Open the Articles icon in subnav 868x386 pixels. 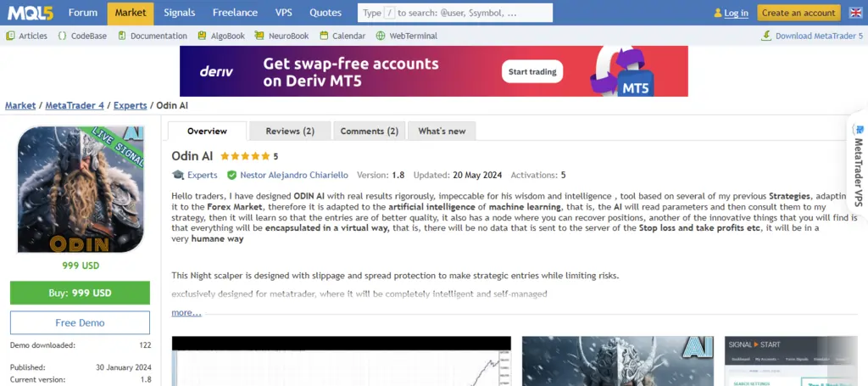click(x=10, y=36)
